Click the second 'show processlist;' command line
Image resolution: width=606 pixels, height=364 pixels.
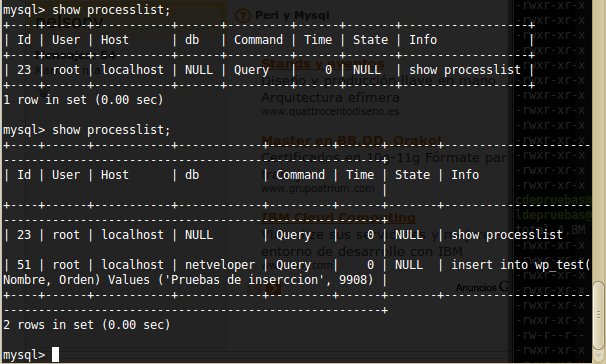(87, 130)
